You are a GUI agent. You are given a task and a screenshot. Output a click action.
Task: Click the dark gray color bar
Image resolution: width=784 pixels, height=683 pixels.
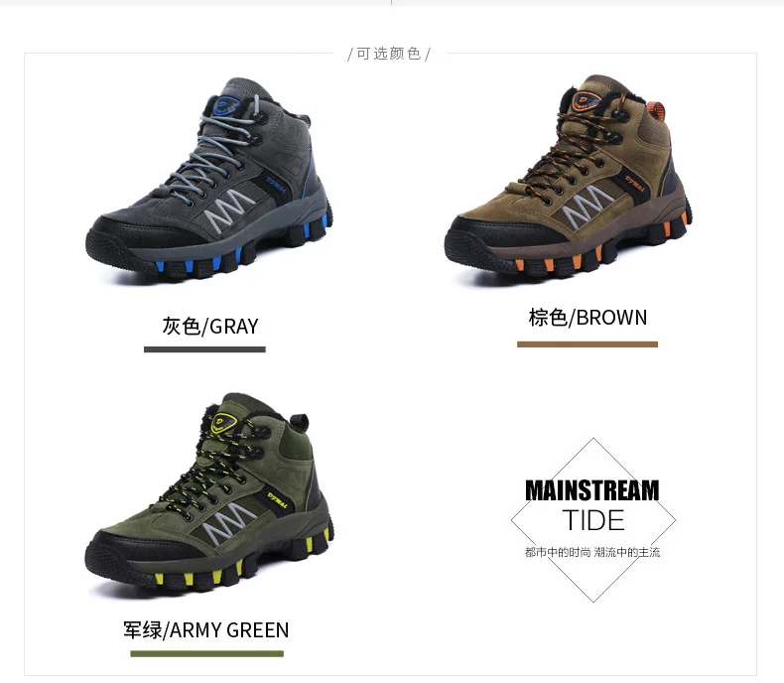click(204, 349)
